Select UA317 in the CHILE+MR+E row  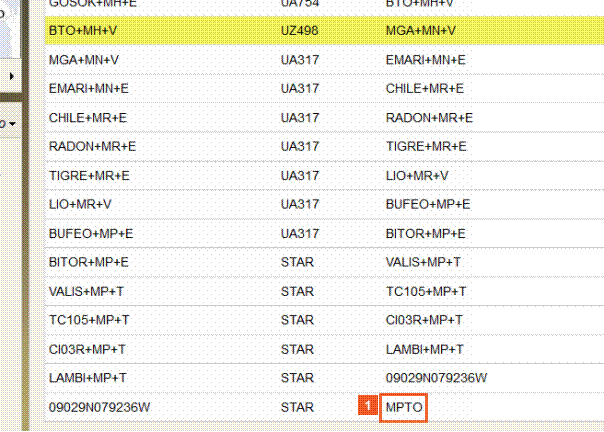click(300, 118)
